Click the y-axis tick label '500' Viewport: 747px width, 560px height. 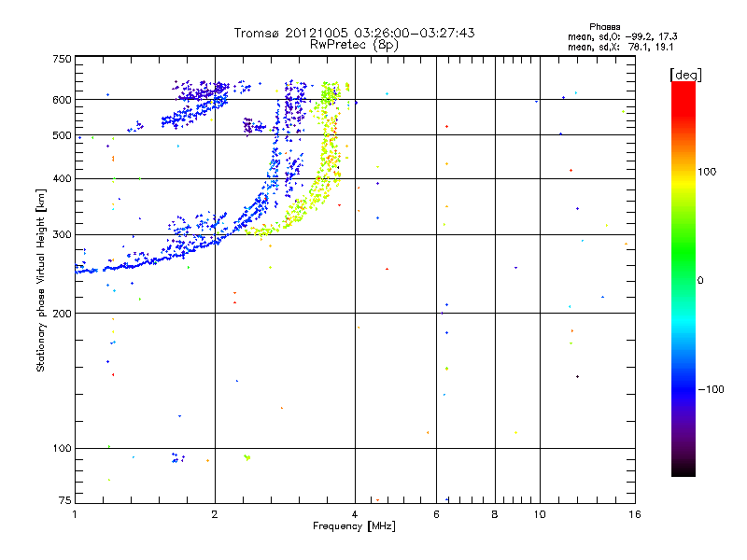point(63,135)
